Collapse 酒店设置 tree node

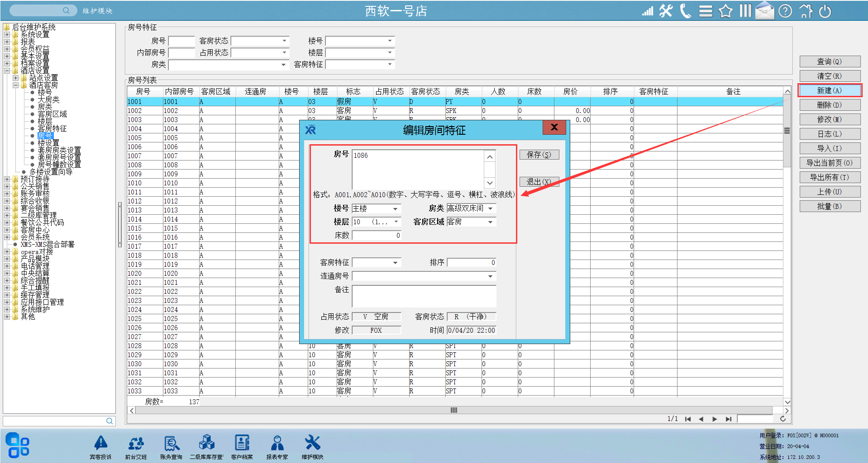click(7, 71)
